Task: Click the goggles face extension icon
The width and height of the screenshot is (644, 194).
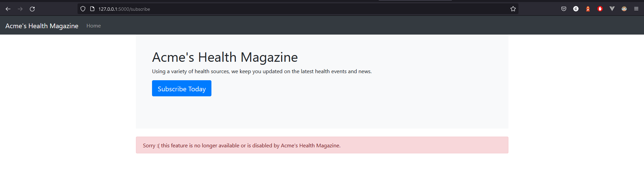Action: click(624, 9)
